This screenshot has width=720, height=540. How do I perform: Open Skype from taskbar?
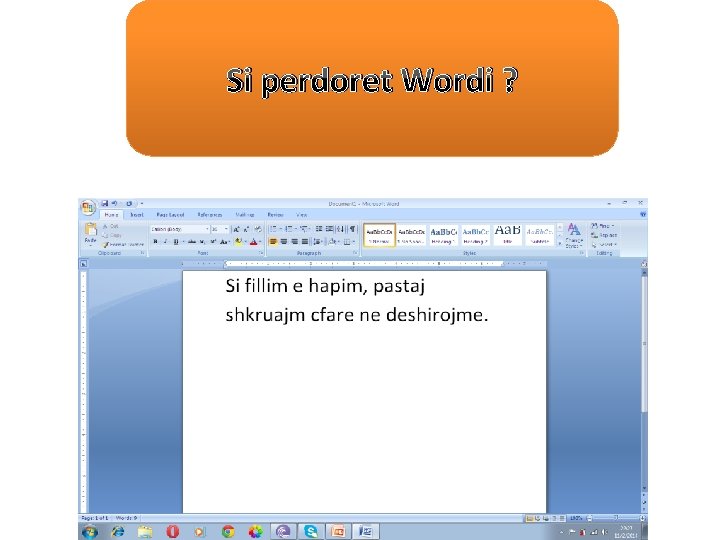(311, 531)
